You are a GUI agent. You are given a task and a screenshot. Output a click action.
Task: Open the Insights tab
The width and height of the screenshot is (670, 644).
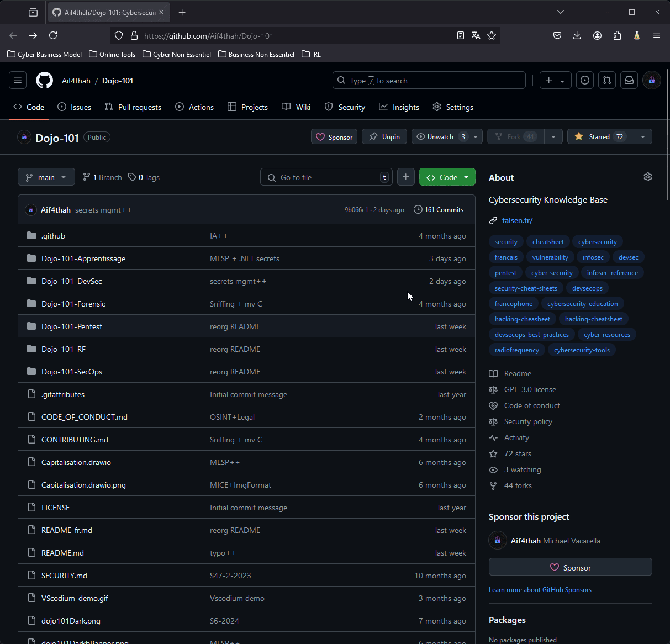click(x=399, y=107)
